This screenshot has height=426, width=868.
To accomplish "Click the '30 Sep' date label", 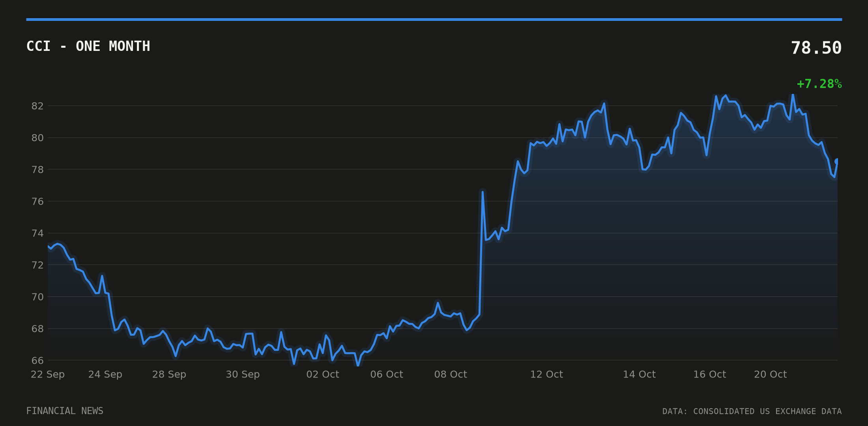I will 243,374.
